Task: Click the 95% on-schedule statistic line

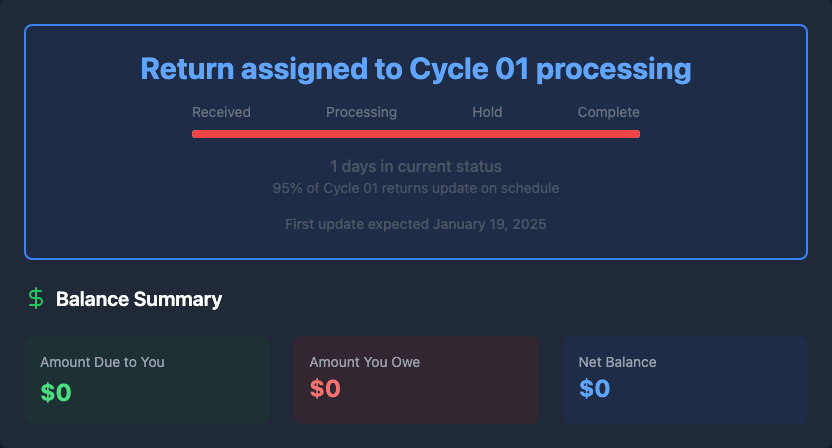Action: pyautogui.click(x=416, y=188)
